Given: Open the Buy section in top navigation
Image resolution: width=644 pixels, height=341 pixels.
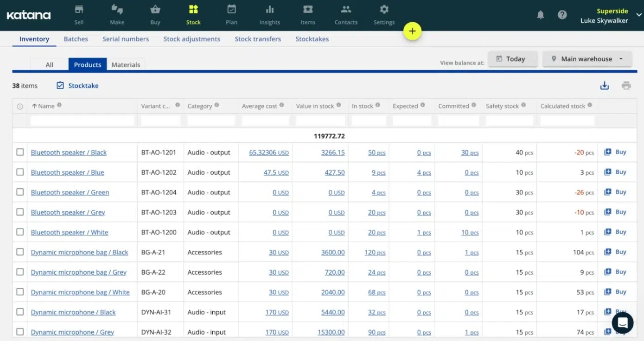Looking at the screenshot, I should pyautogui.click(x=155, y=14).
